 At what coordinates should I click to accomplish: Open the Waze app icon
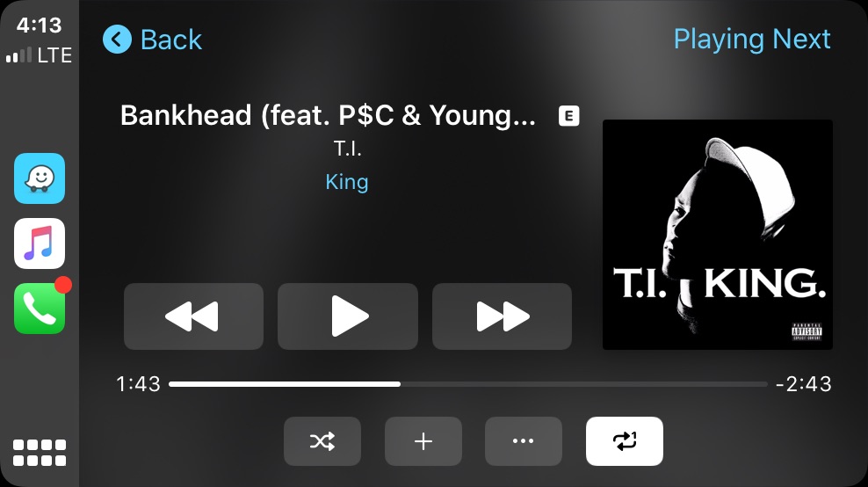click(40, 178)
